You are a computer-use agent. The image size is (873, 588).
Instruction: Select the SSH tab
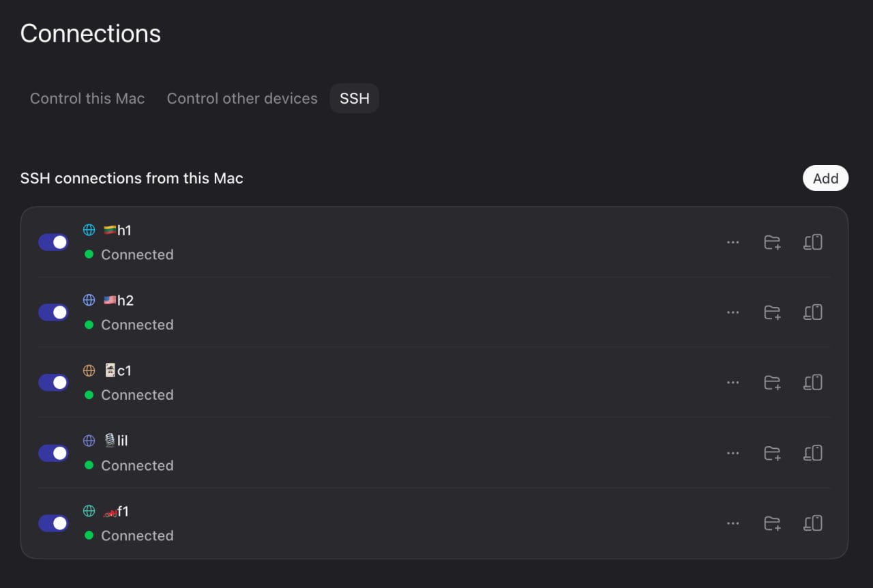click(355, 98)
